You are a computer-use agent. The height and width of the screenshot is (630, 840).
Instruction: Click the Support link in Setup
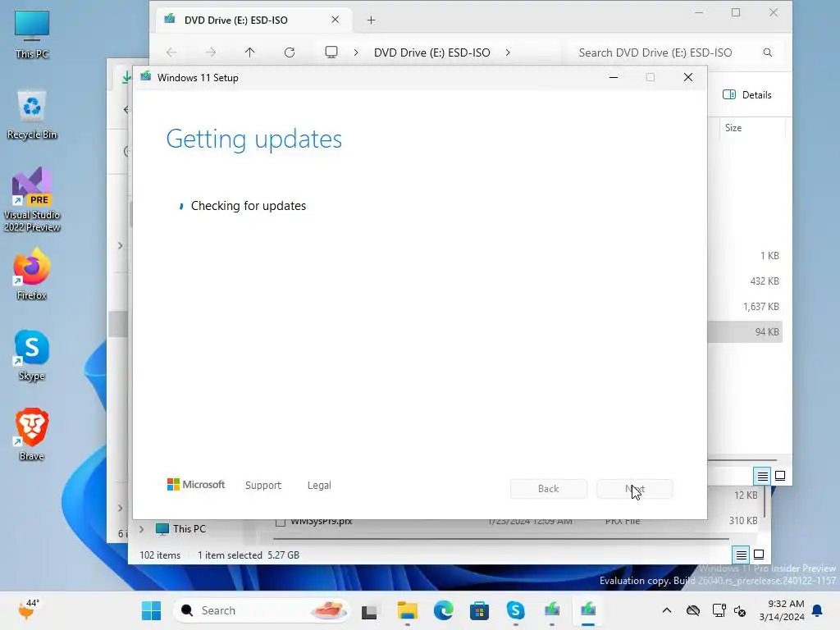[x=263, y=486]
